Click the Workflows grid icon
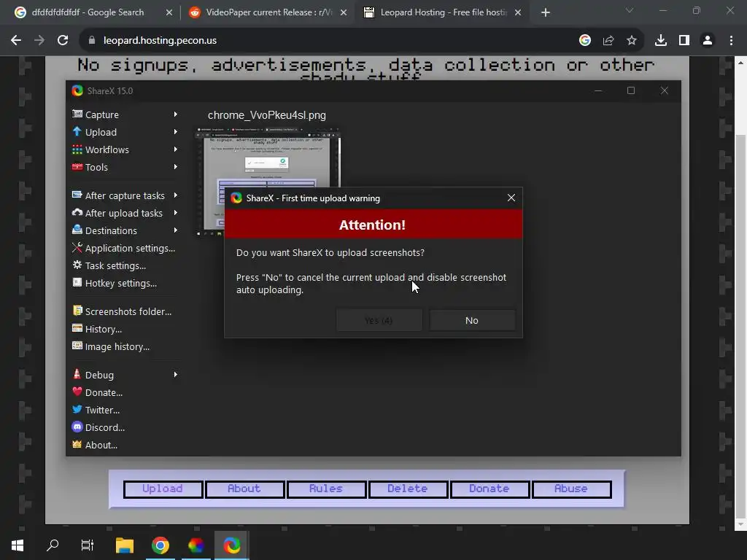The width and height of the screenshot is (747, 560). click(x=77, y=149)
